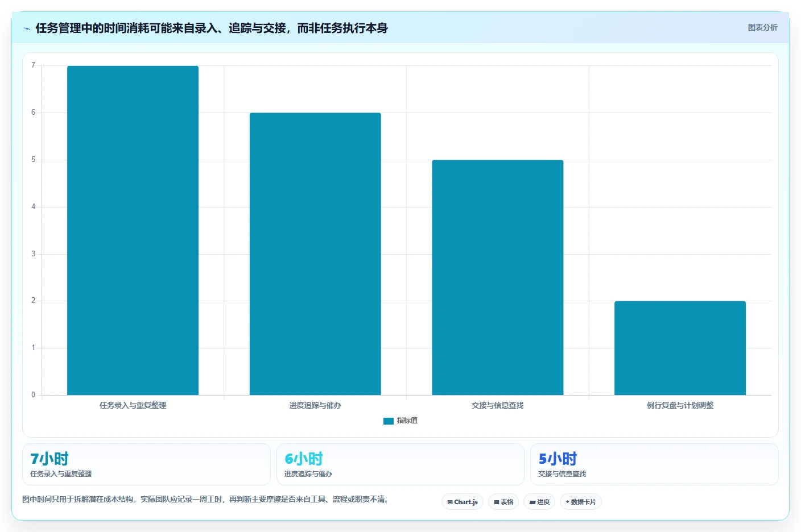Click the chart title text
The image size is (801, 532).
pos(212,28)
